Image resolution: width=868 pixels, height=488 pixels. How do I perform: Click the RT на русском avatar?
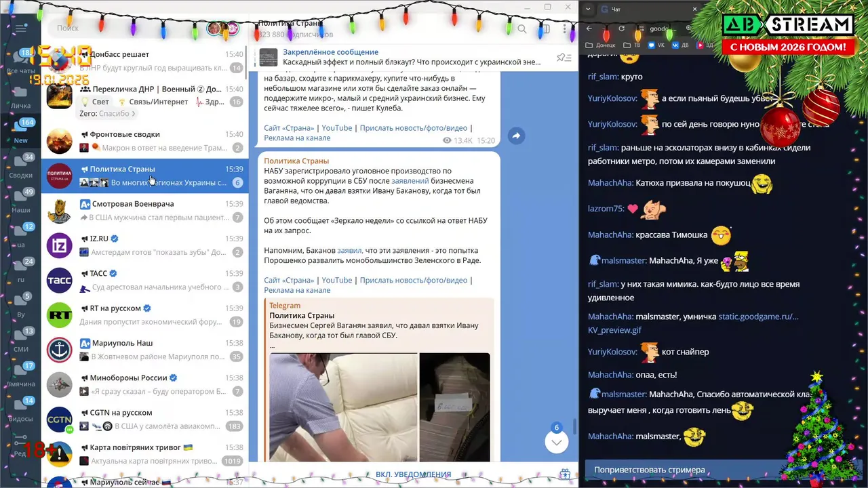(60, 315)
